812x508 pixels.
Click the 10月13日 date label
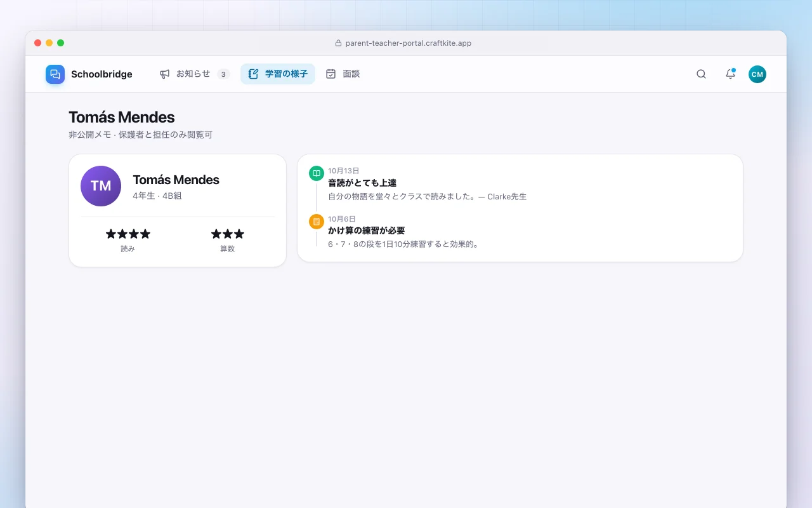[x=344, y=171]
